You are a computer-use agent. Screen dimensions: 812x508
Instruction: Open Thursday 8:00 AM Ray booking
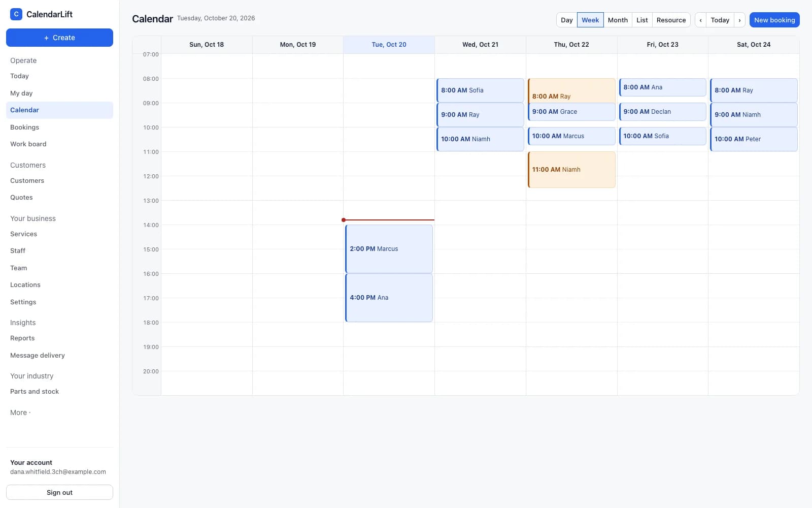(571, 91)
